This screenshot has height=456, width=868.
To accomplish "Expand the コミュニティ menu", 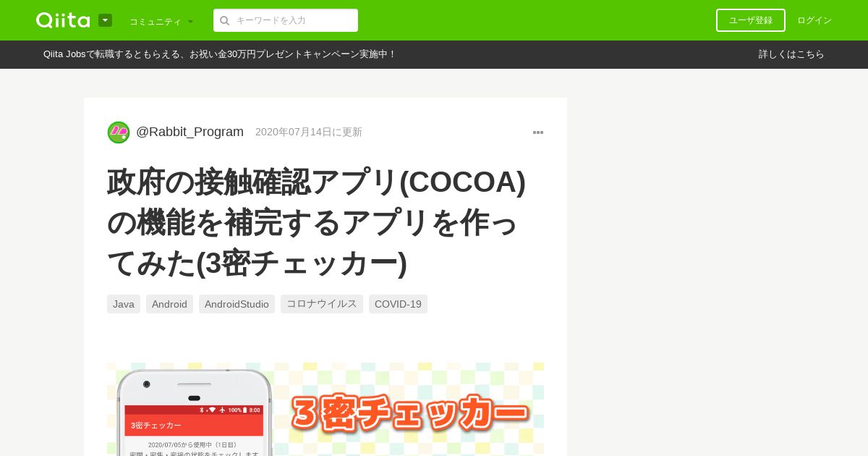I will (x=161, y=21).
